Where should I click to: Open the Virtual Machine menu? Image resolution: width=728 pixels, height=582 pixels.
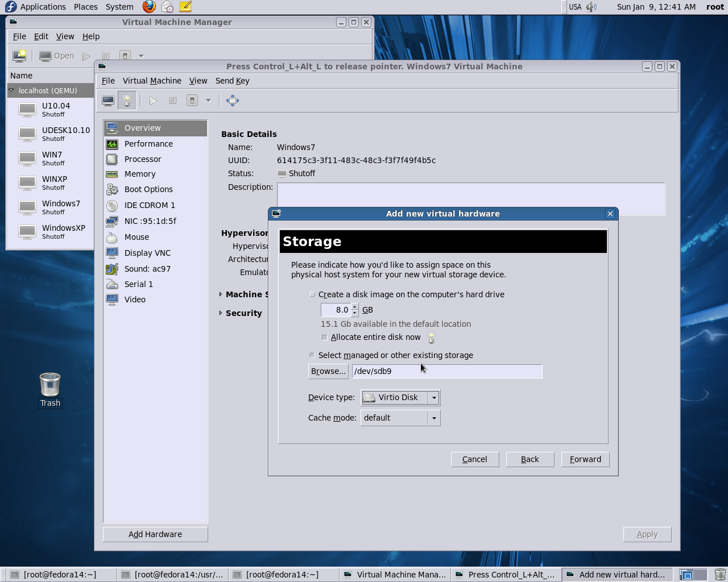pyautogui.click(x=152, y=81)
